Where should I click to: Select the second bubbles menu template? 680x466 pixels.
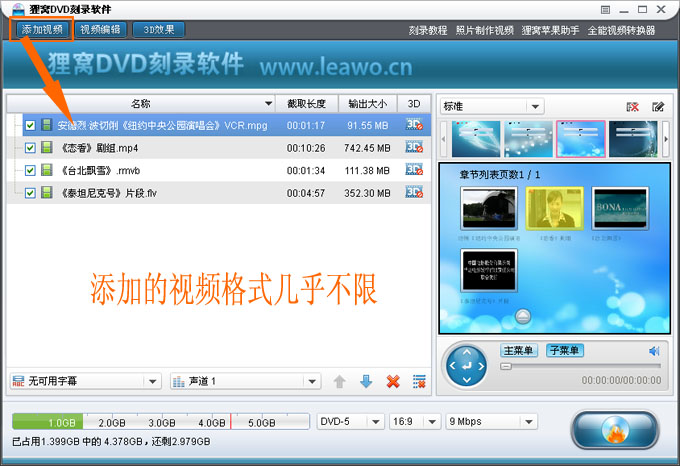coord(528,139)
